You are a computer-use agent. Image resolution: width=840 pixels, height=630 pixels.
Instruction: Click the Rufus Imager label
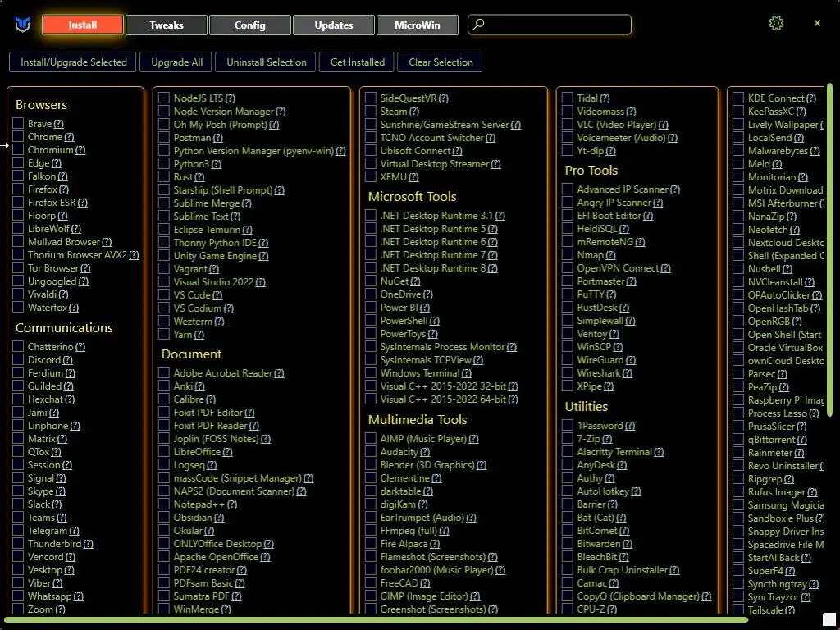[x=777, y=492]
